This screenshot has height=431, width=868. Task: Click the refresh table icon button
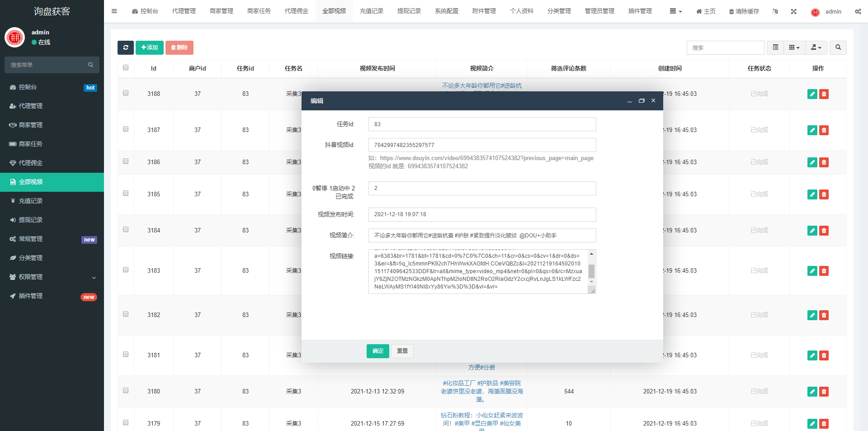125,47
